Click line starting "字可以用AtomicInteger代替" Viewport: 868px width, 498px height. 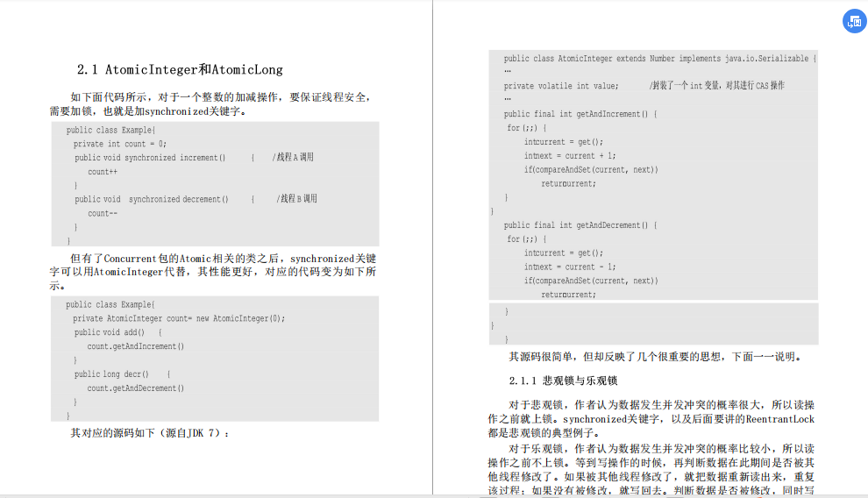(x=212, y=272)
